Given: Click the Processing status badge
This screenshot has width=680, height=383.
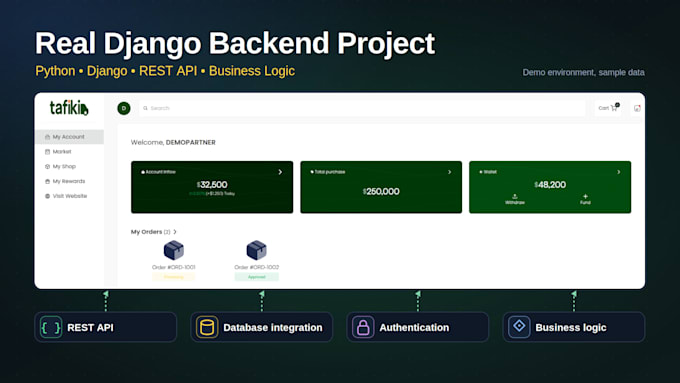Looking at the screenshot, I should point(173,277).
